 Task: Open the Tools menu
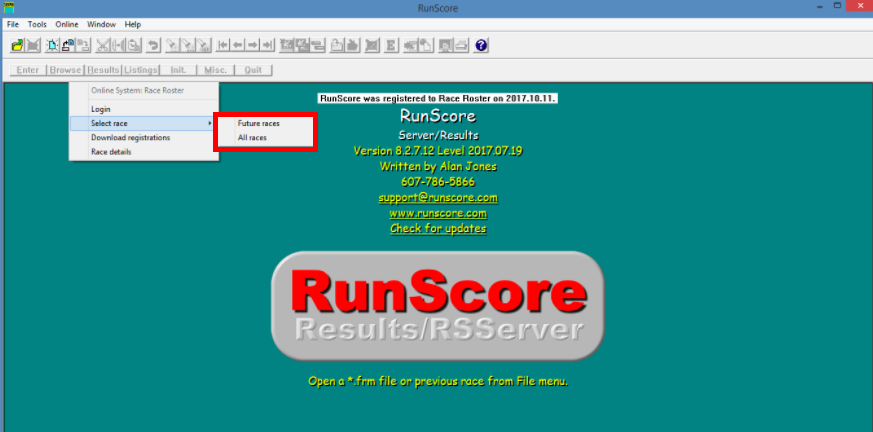click(x=37, y=24)
